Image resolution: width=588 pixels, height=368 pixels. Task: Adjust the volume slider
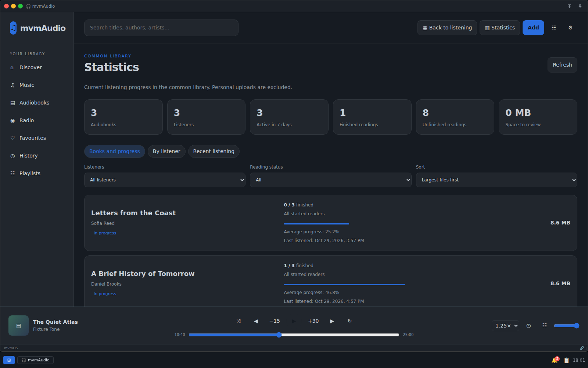[x=566, y=326]
